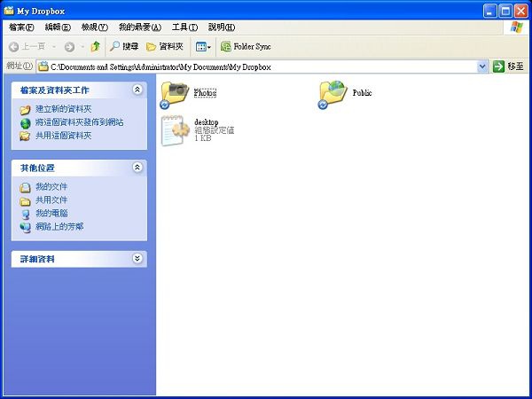The width and height of the screenshot is (532, 399).
Task: Select the desktop configuration file icon
Action: (175, 130)
